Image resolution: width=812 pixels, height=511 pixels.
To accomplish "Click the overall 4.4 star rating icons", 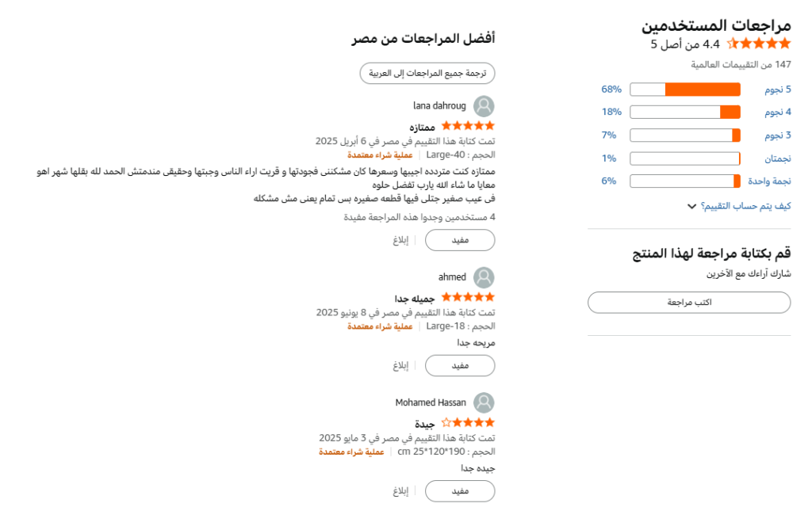I will tap(759, 44).
